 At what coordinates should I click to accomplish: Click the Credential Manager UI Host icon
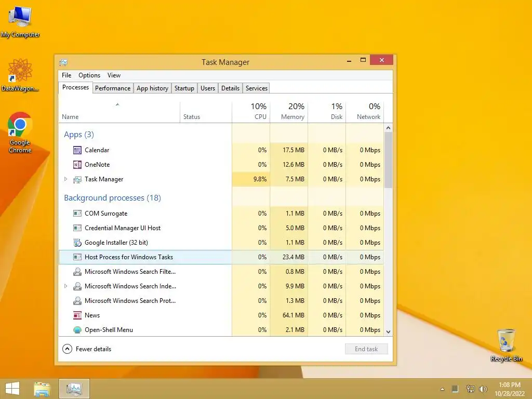click(x=77, y=228)
